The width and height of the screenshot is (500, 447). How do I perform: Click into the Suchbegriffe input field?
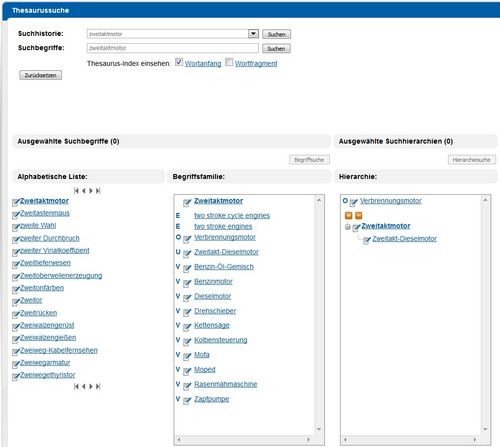[x=172, y=48]
